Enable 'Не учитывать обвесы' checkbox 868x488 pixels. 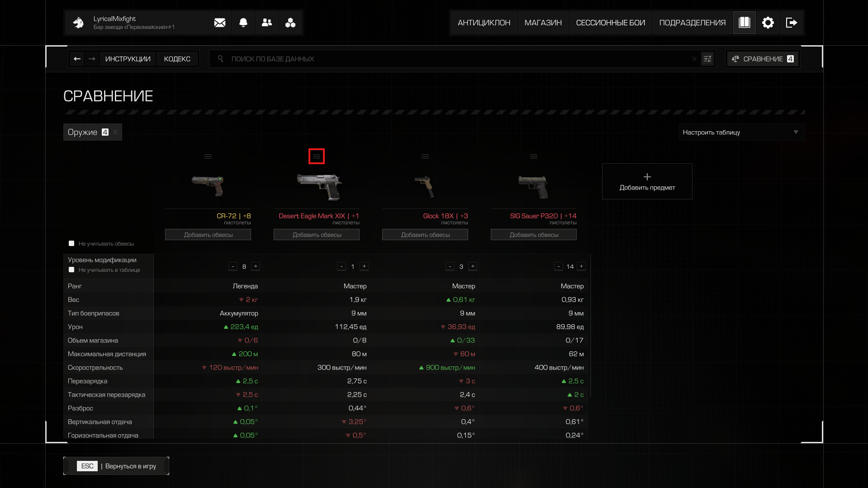click(71, 243)
